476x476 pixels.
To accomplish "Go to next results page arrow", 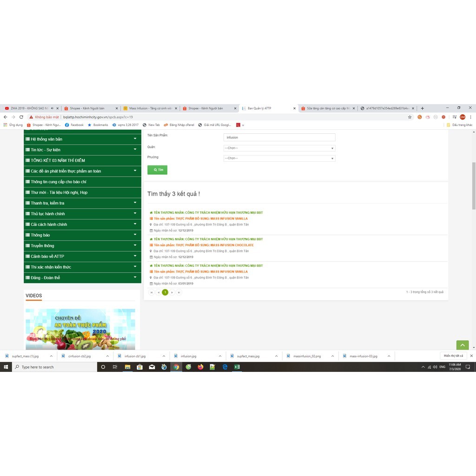I will (172, 292).
